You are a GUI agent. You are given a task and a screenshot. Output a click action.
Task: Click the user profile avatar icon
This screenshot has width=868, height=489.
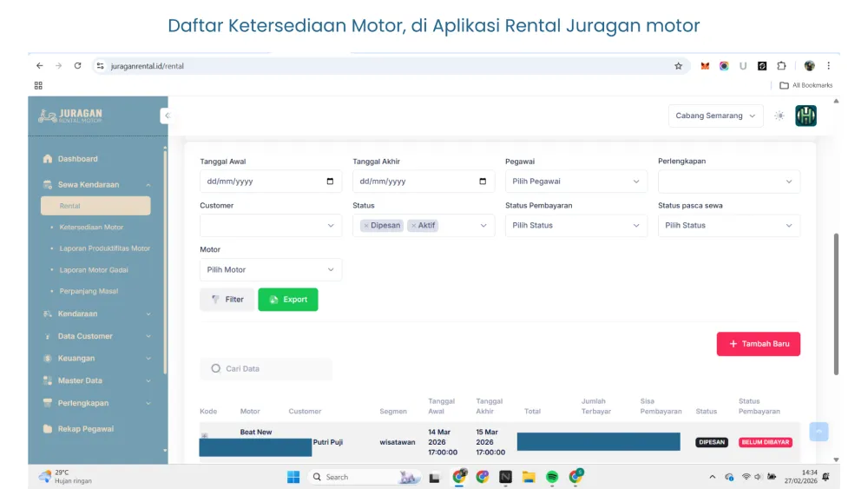[x=806, y=116]
